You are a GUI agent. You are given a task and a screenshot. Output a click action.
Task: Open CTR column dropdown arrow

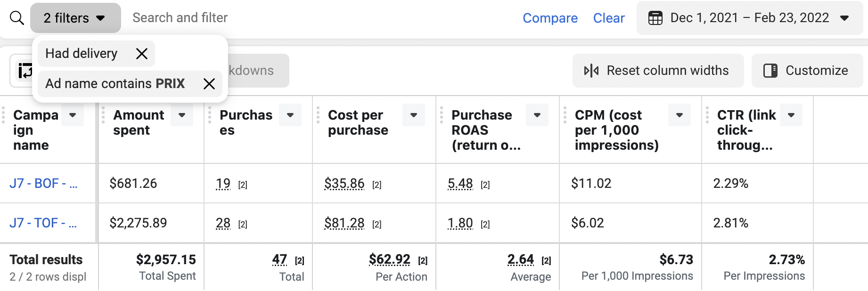(791, 115)
